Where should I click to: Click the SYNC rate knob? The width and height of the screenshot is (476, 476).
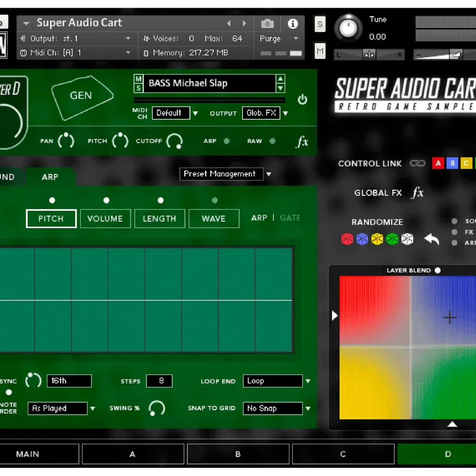(x=33, y=380)
